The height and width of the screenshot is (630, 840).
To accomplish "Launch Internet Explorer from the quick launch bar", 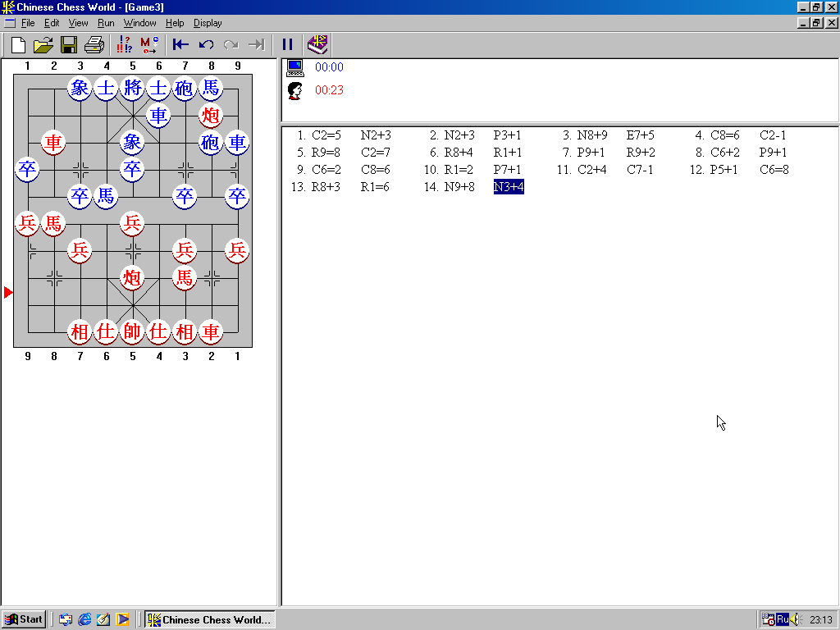I will [84, 619].
